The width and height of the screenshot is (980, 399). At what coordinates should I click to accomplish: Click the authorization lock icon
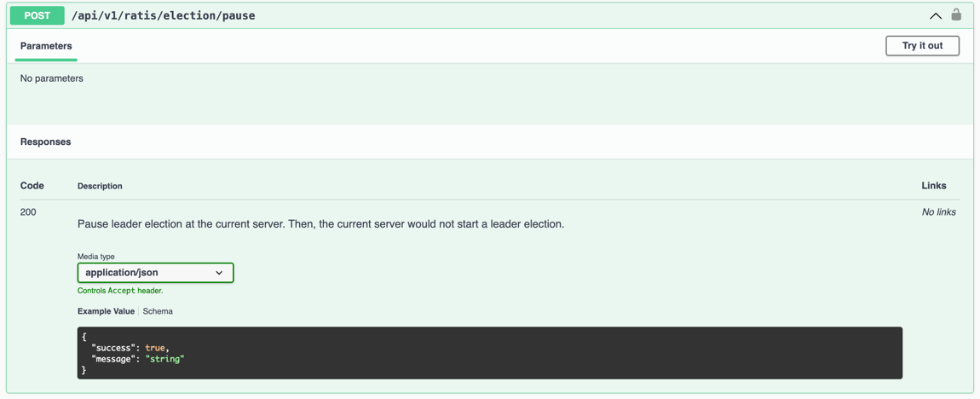[x=956, y=14]
